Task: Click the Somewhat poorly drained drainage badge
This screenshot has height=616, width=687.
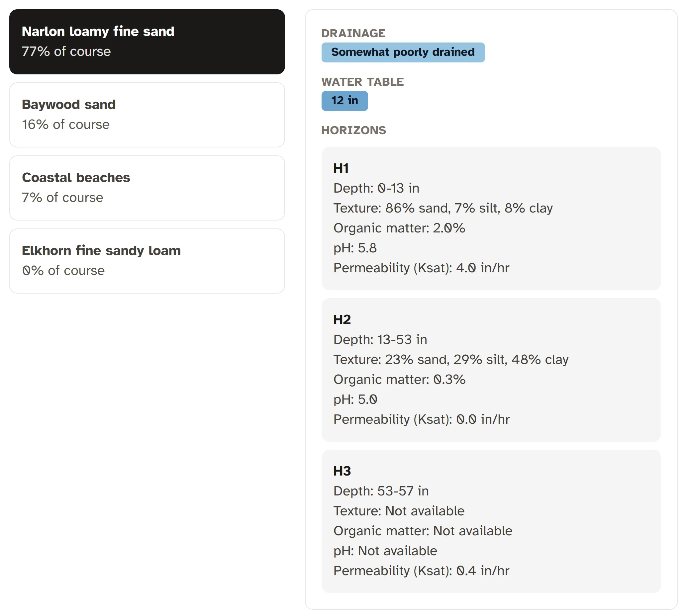Action: (403, 52)
